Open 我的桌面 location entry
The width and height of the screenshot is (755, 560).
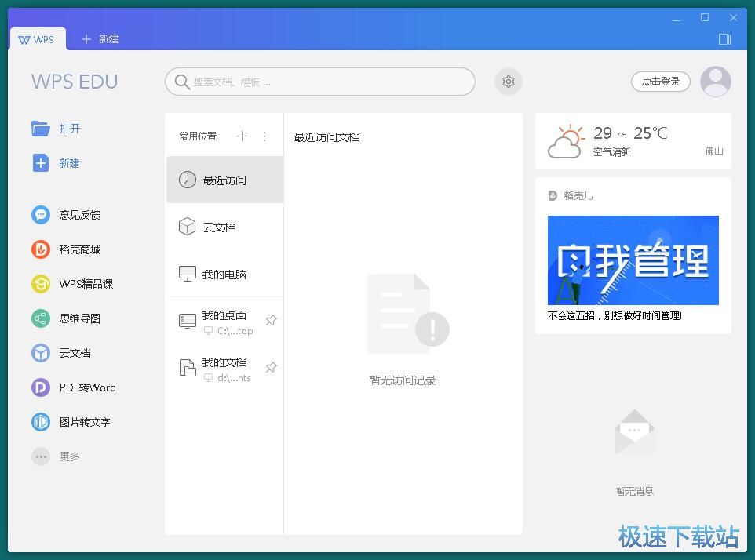tap(225, 321)
